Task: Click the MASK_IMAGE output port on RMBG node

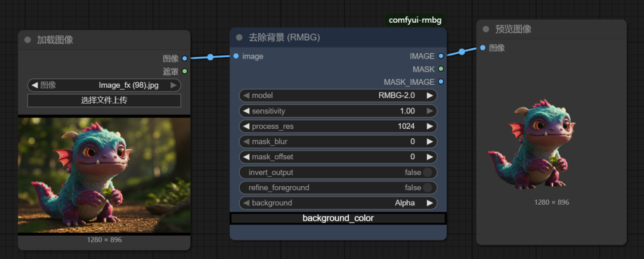Action: click(441, 81)
